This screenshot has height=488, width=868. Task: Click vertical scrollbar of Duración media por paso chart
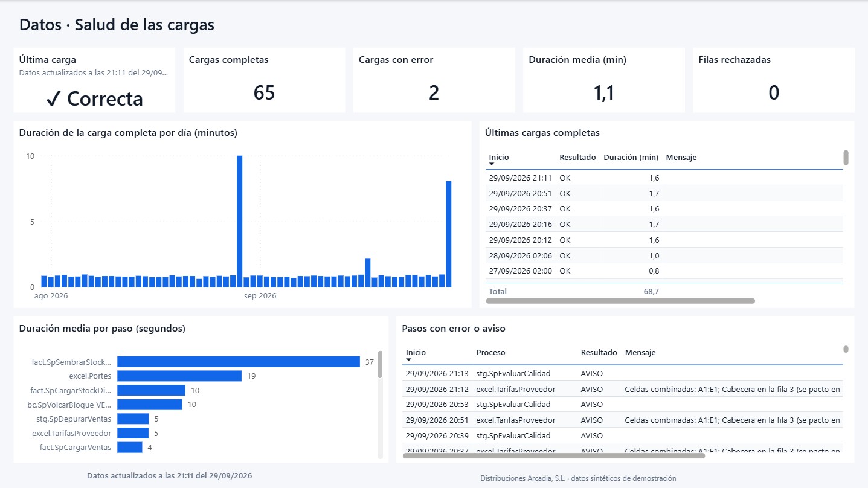pos(380,364)
